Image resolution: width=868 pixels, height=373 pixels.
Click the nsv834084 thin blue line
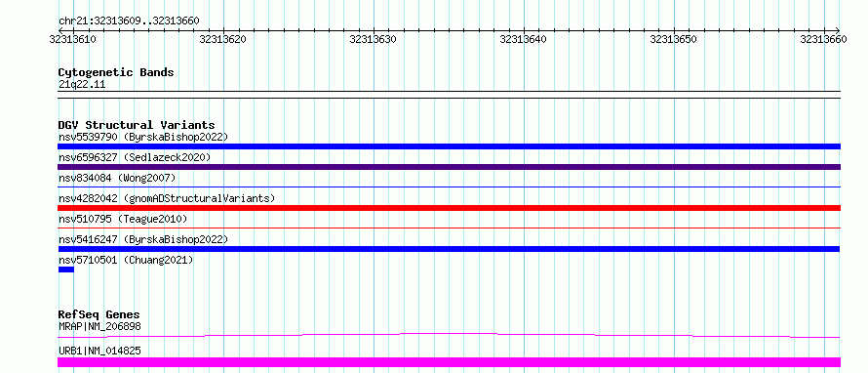[x=449, y=187]
